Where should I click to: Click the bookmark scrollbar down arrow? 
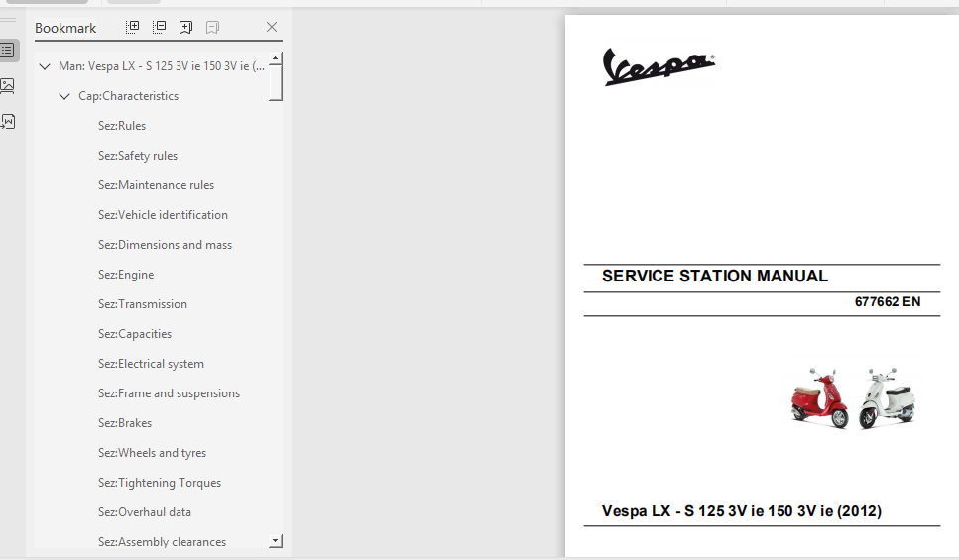point(276,541)
